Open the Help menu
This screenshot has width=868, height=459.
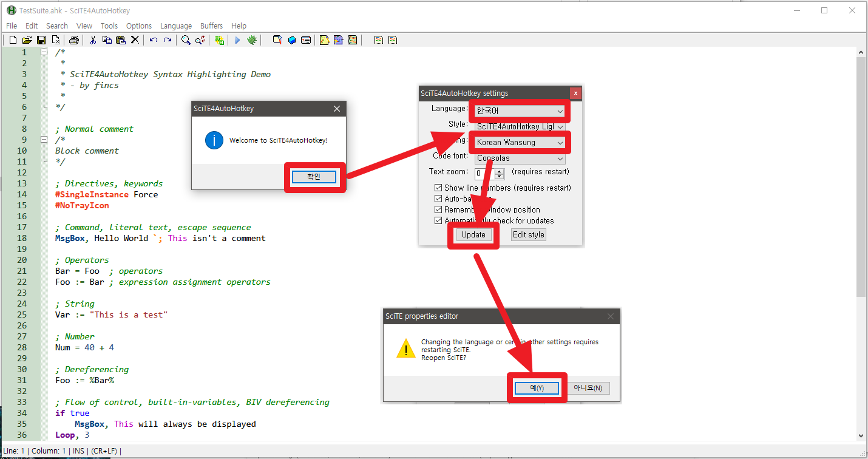pyautogui.click(x=239, y=25)
